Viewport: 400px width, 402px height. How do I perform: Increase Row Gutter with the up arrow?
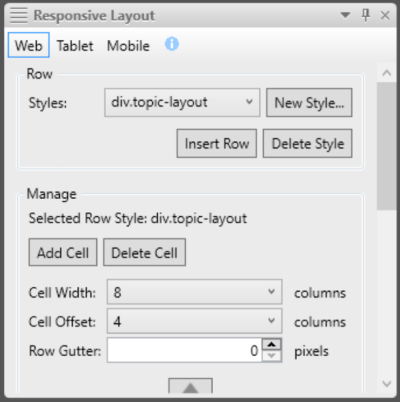click(272, 344)
